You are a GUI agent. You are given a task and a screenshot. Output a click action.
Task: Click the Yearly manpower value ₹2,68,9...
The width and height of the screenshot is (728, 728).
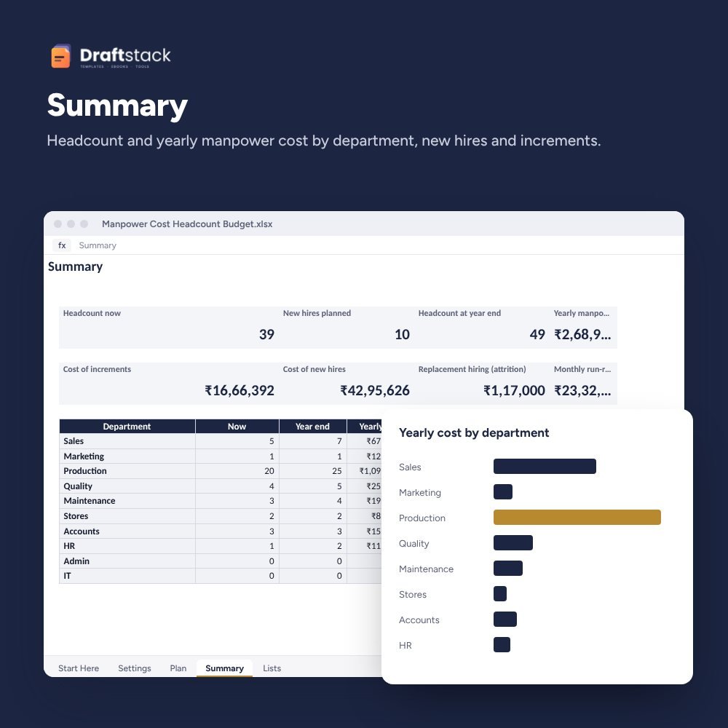[582, 334]
